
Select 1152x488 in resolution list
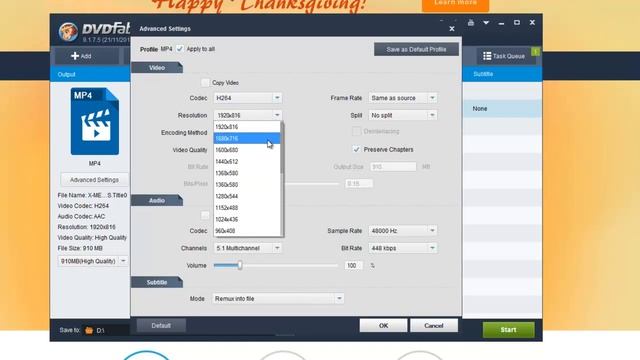click(x=247, y=208)
